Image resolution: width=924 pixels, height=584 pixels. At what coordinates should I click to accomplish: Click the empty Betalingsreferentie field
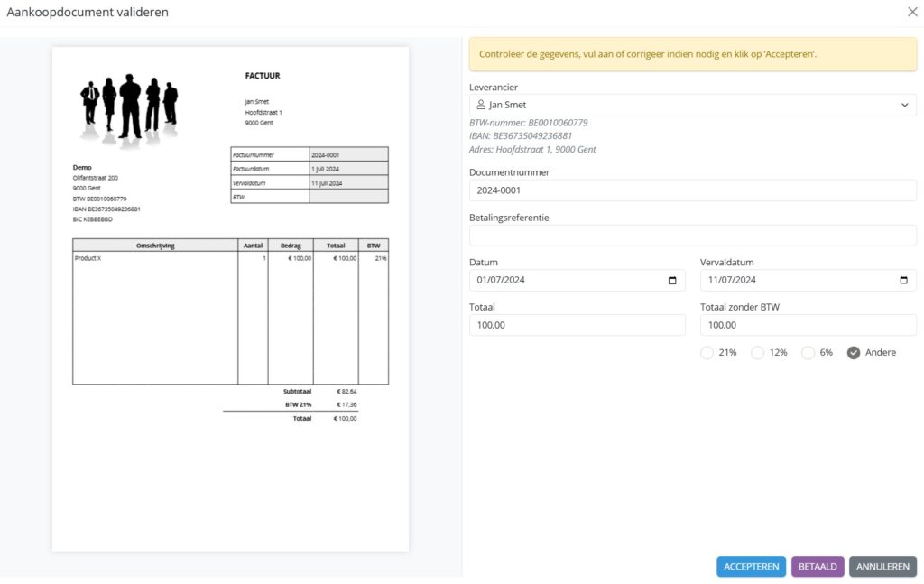click(x=692, y=236)
